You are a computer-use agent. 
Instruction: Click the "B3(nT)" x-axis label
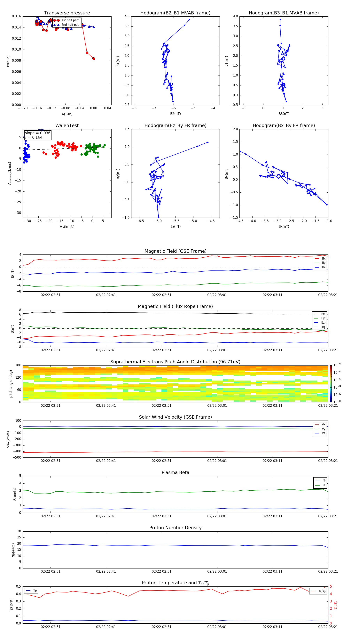coord(284,114)
